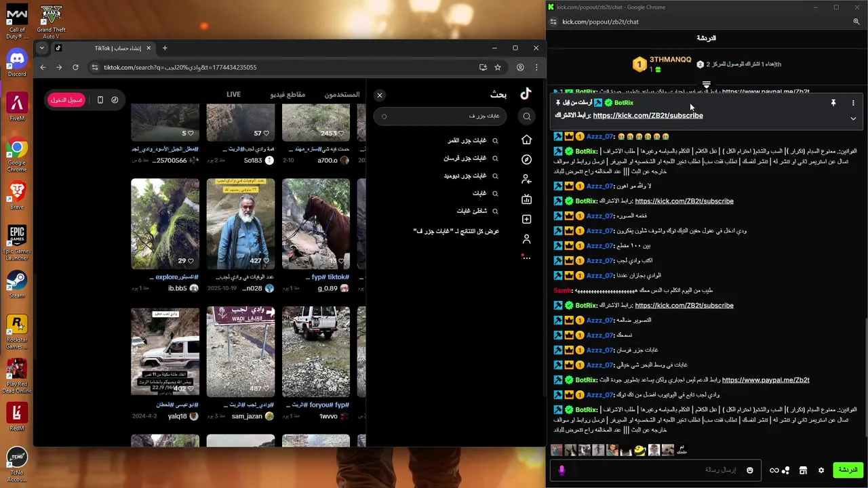Open video thumbnail of old bearded man
The width and height of the screenshot is (868, 488).
point(241,224)
